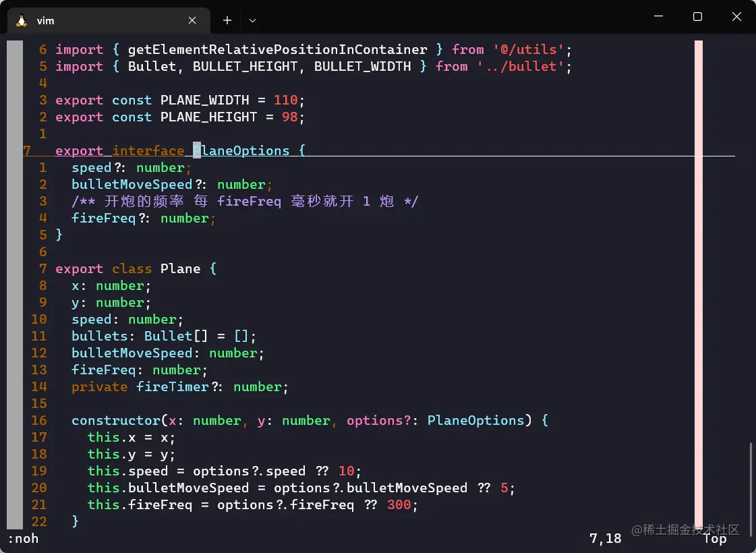Expand the new tab profile dropdown

[252, 20]
